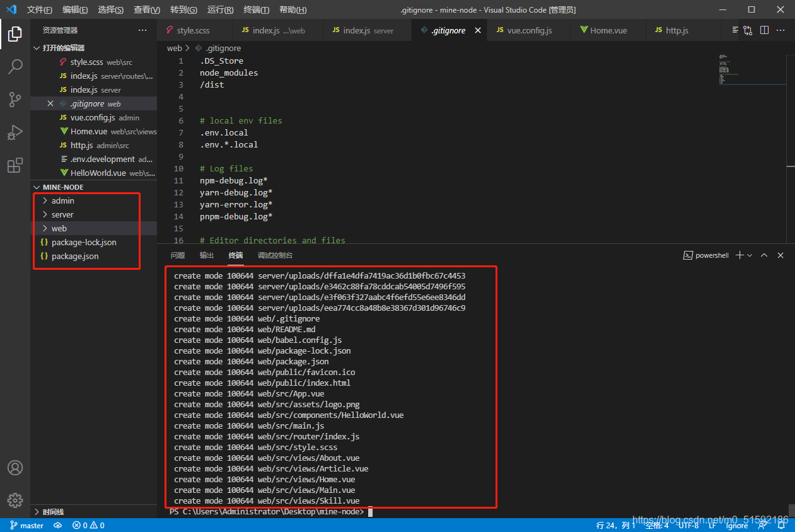Click UTF-8 encoding in status bar

pyautogui.click(x=688, y=525)
